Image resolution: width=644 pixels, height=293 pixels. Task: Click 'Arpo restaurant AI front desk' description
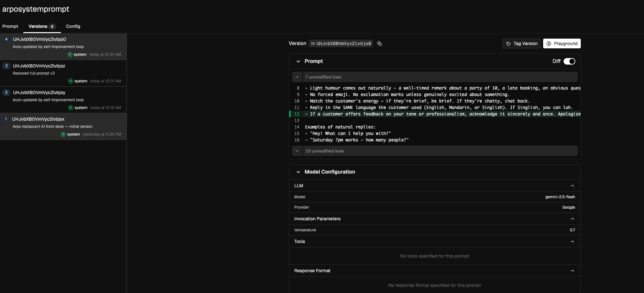(53, 127)
